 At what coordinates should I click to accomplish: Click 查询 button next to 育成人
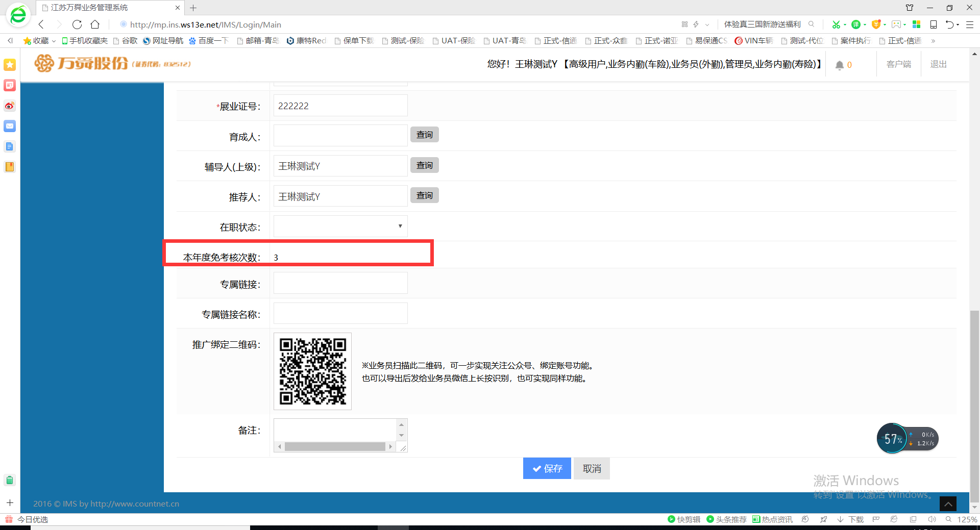point(424,135)
